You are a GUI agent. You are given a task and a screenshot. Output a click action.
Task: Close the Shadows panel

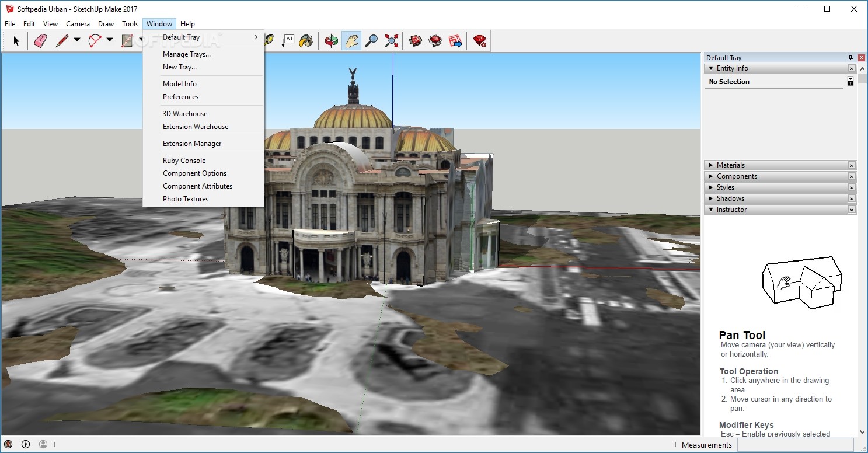coord(852,199)
